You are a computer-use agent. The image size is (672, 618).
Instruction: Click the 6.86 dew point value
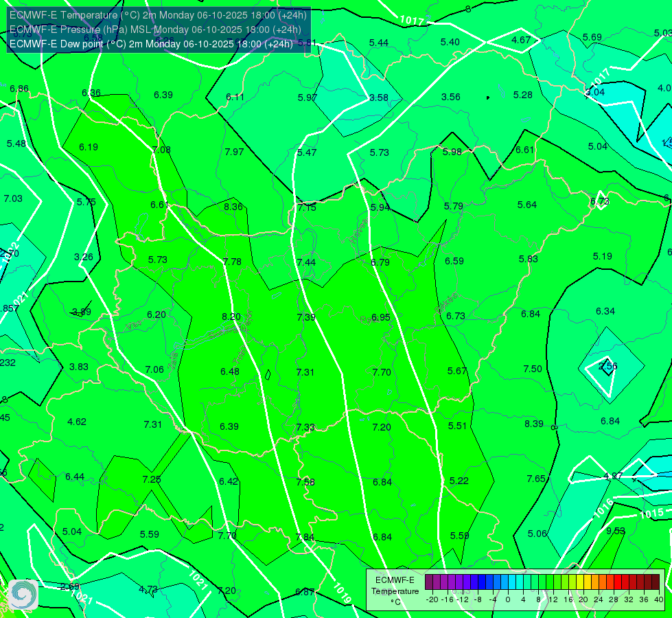(x=19, y=89)
